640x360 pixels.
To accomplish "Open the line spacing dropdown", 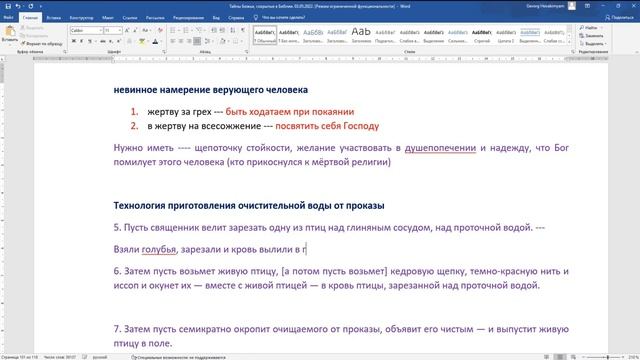I will coord(209,41).
